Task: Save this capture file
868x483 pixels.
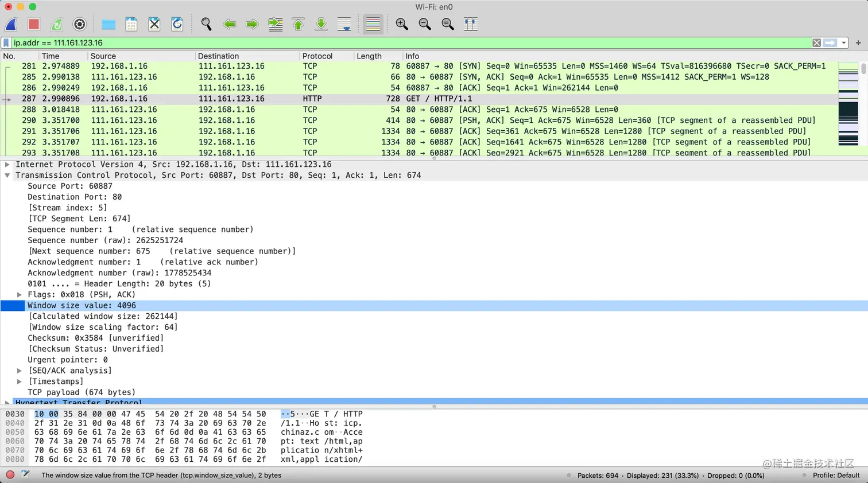Action: 131,24
